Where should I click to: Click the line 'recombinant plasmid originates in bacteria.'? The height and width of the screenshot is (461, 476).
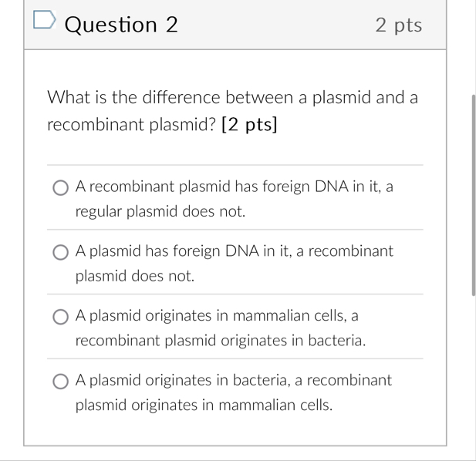[221, 340]
